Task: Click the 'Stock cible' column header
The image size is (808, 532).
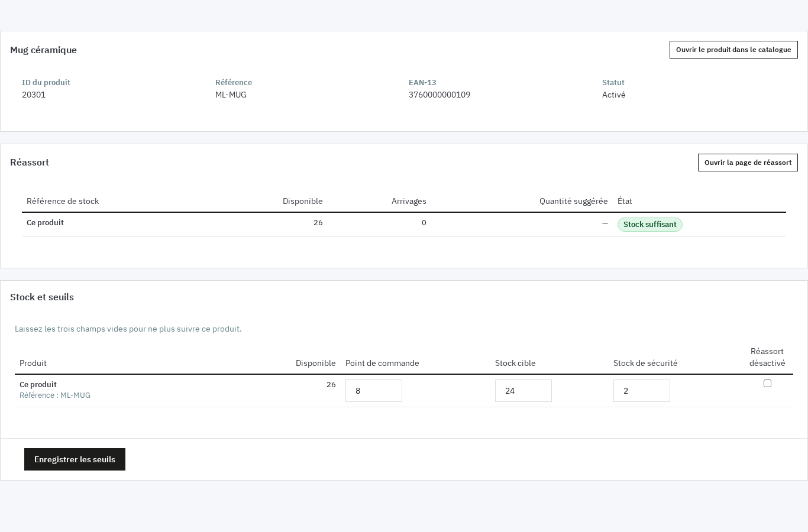Action: point(515,363)
